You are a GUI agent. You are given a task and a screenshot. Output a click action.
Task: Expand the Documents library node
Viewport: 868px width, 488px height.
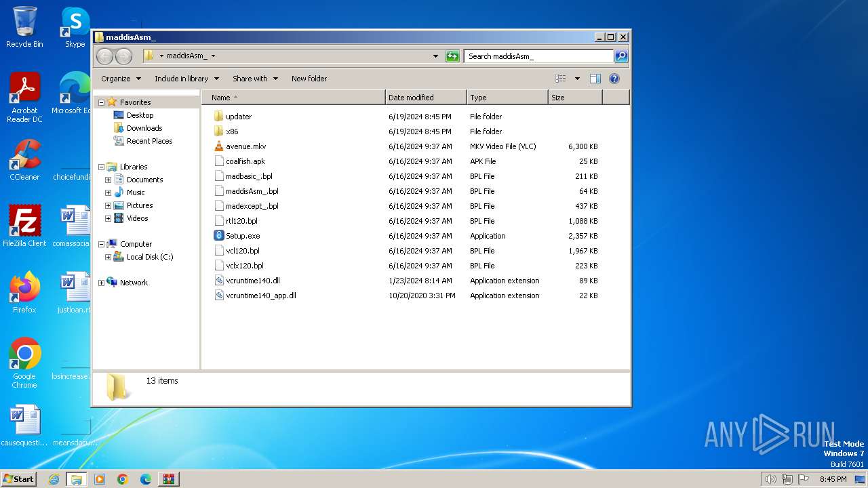(108, 180)
